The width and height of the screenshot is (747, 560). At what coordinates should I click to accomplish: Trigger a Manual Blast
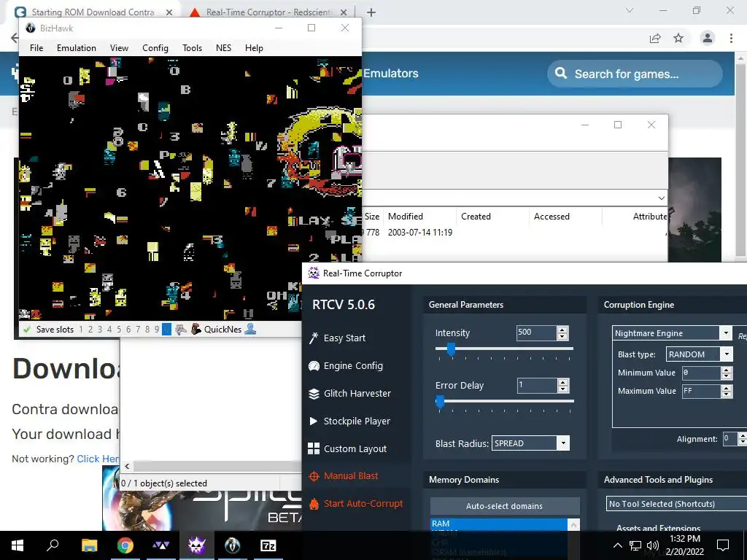point(344,475)
